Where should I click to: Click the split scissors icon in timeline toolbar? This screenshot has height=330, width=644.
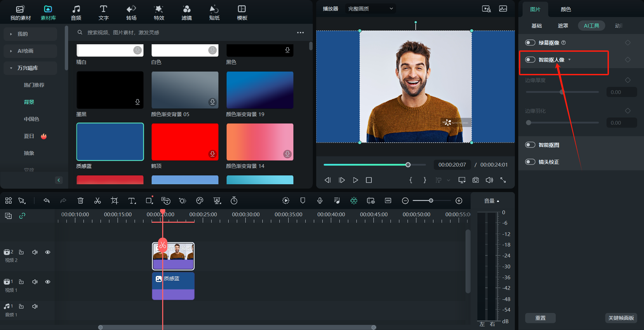click(x=97, y=201)
